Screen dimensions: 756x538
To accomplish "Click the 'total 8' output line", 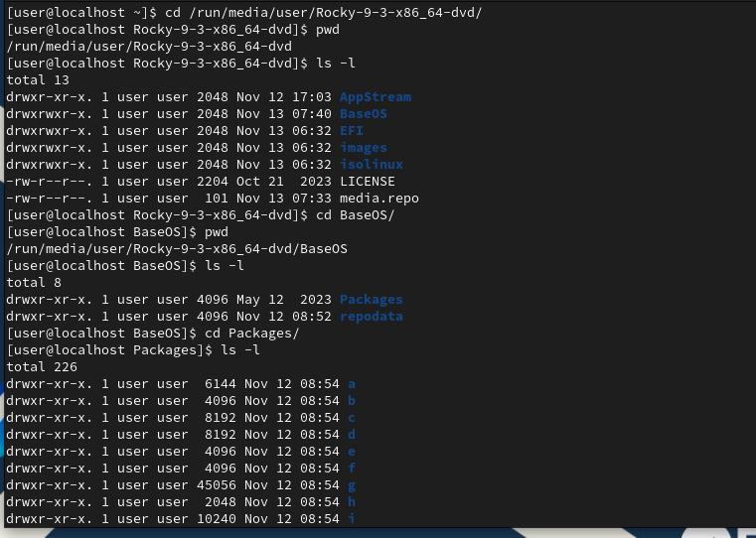I will click(x=34, y=283).
